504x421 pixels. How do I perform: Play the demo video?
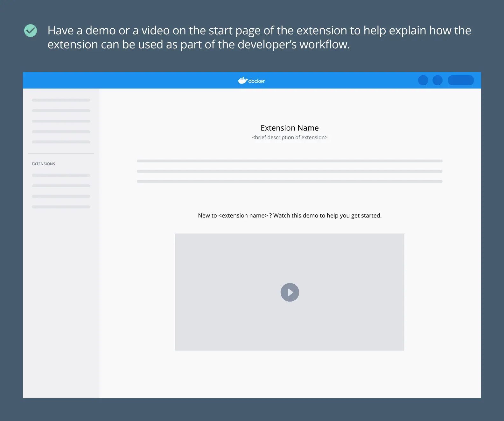coord(290,292)
